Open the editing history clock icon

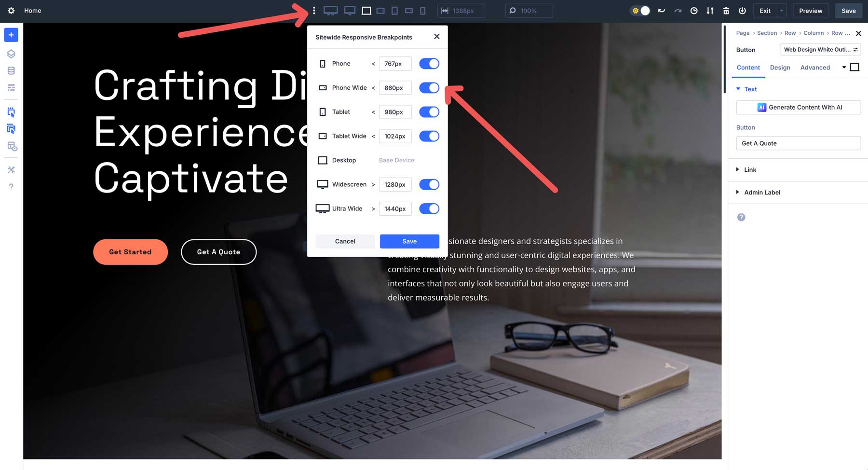click(694, 11)
